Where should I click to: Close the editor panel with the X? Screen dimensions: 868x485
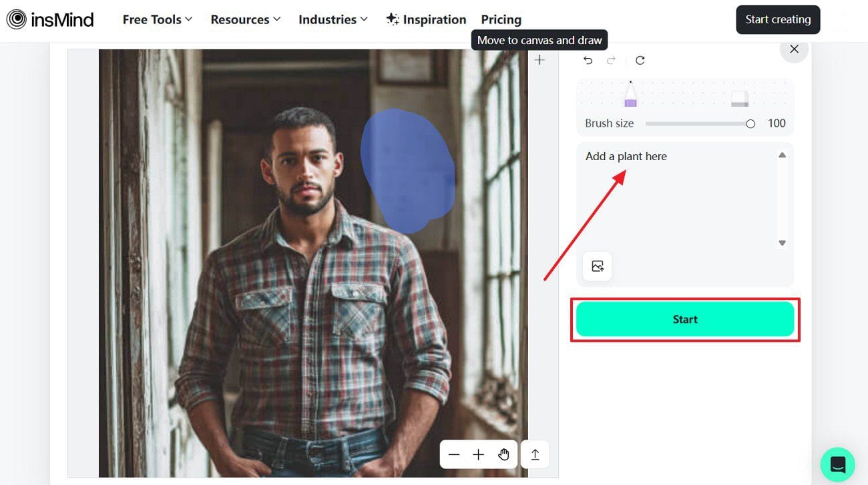[x=794, y=49]
